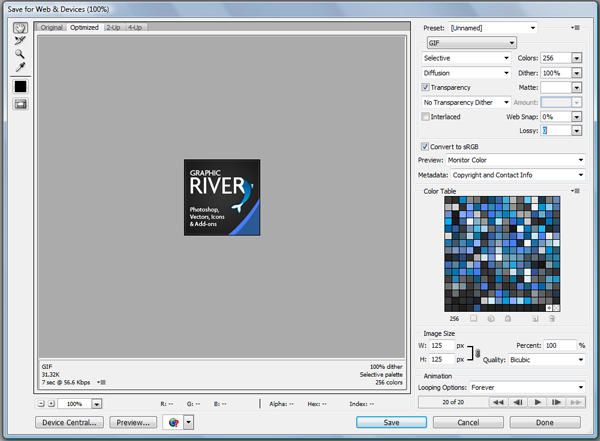
Task: Open the Selective color reduction dropdown
Action: pos(466,58)
